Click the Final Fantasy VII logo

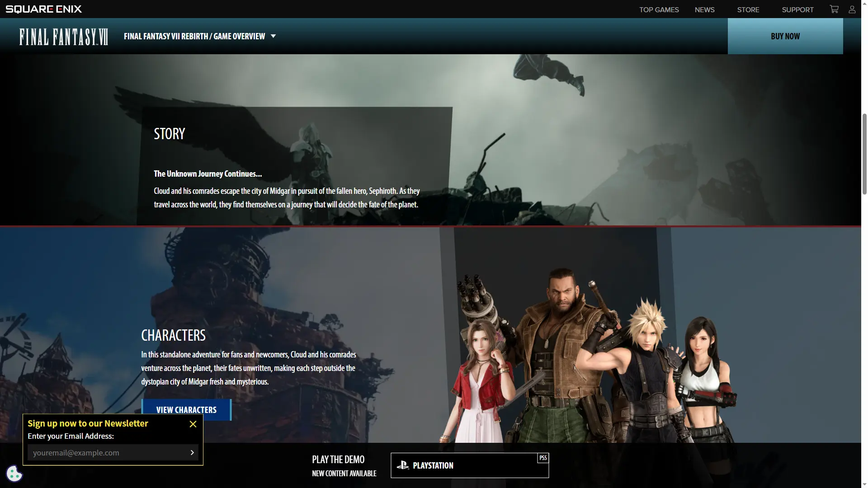pyautogui.click(x=64, y=37)
